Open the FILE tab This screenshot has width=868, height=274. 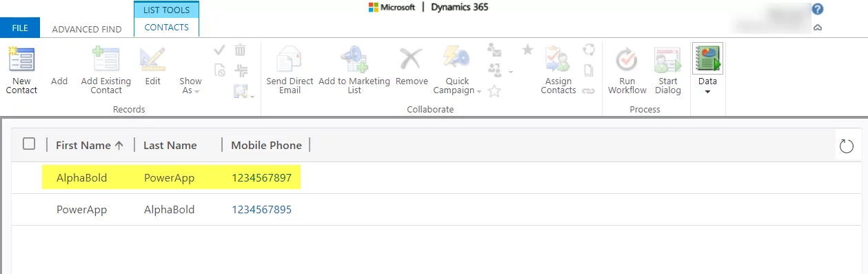click(20, 28)
